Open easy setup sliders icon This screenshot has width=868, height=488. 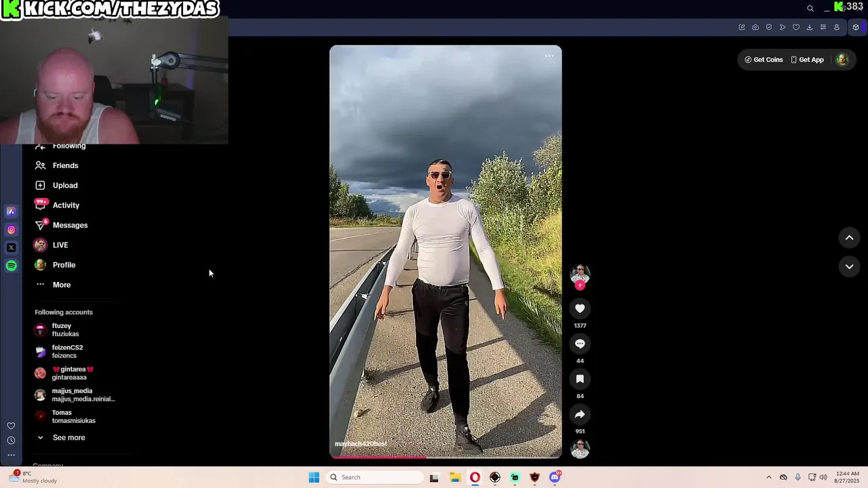point(823,27)
